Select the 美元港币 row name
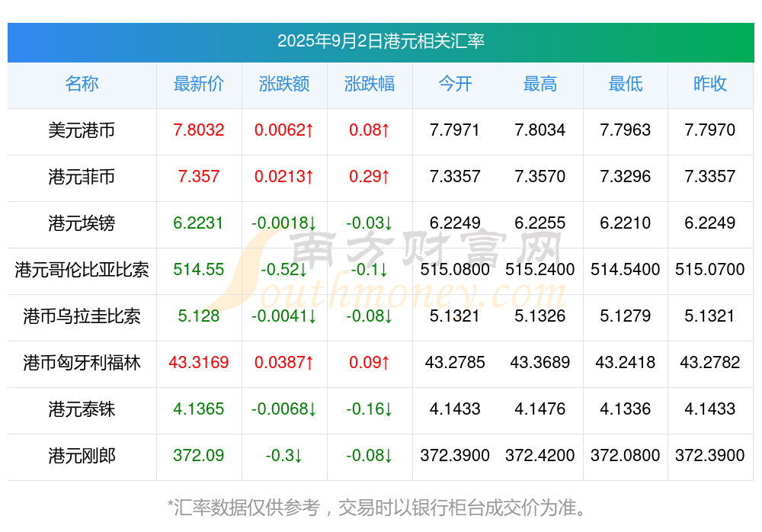Screen dimensions: 762x532 click(82, 130)
